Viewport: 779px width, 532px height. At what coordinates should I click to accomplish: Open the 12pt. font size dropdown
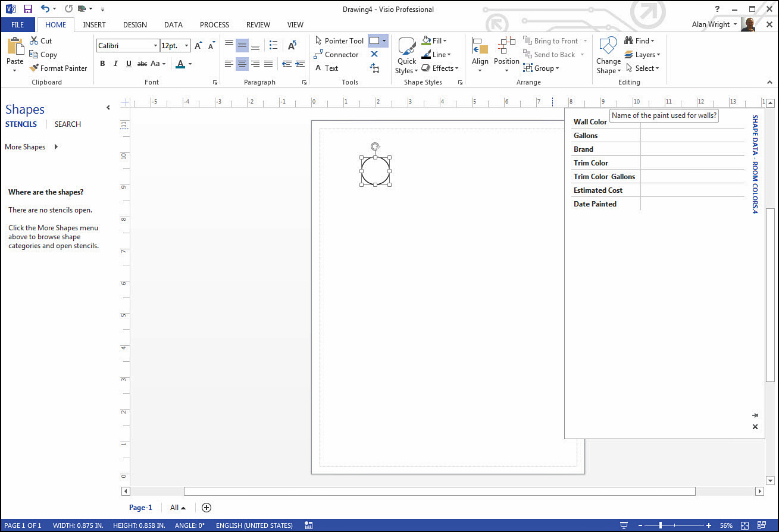click(x=187, y=46)
